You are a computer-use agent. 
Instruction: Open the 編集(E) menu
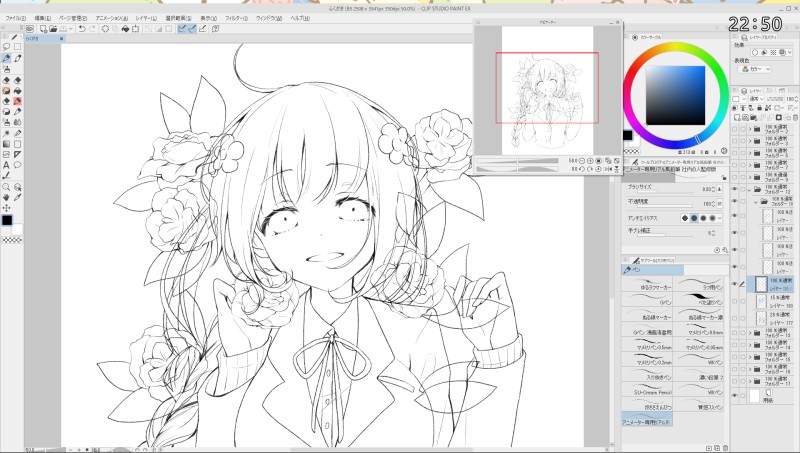tap(43, 18)
